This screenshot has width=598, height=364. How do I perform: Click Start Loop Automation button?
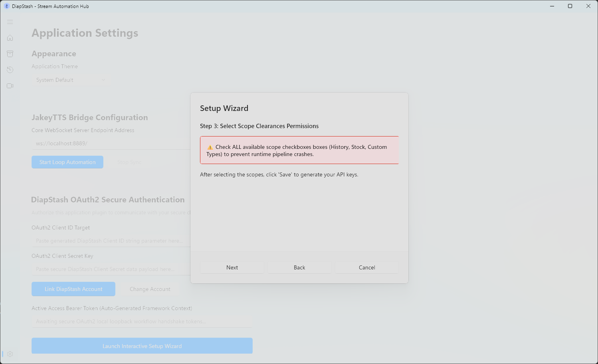click(67, 162)
